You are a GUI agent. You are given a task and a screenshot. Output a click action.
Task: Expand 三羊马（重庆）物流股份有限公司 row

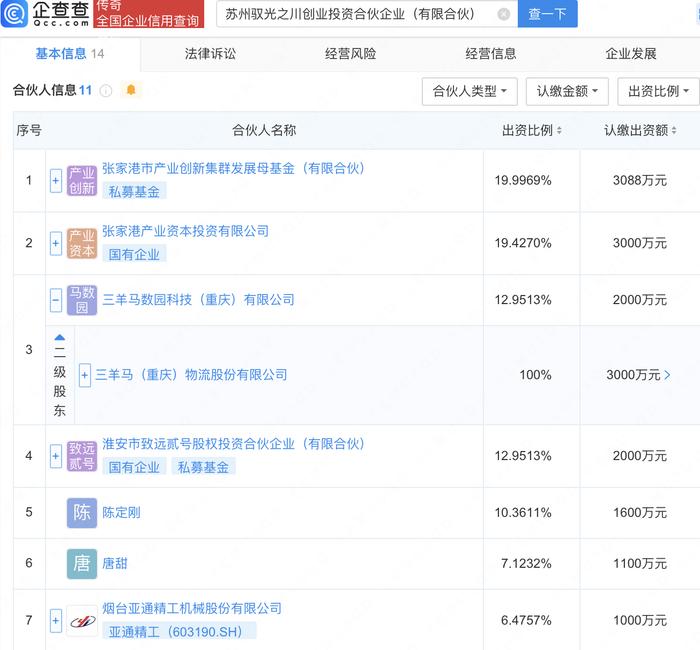coord(85,375)
